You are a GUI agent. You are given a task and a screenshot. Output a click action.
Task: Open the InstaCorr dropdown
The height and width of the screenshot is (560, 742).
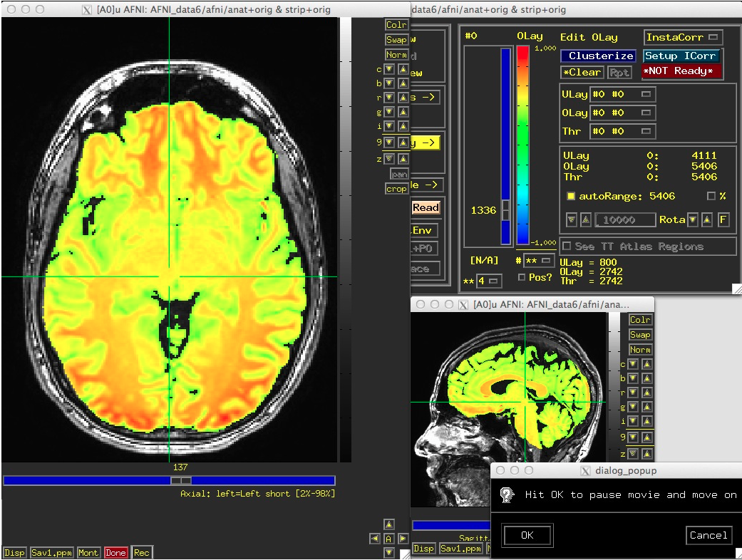[x=683, y=37]
